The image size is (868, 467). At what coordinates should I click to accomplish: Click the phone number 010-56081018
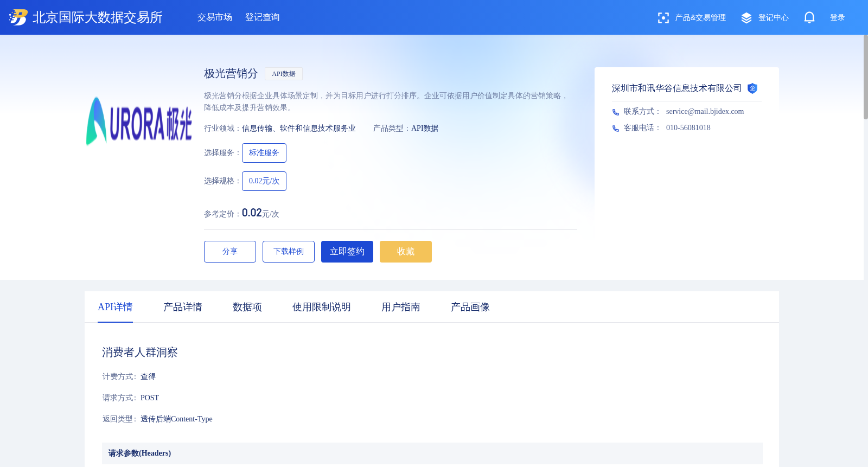tap(688, 128)
